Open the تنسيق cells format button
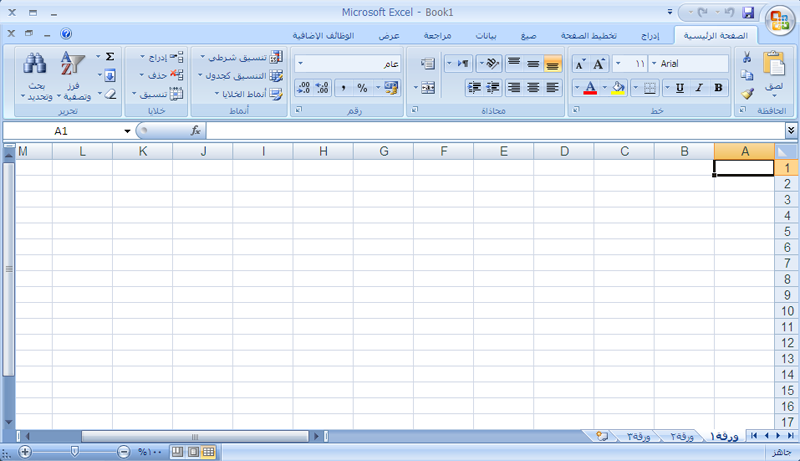The width and height of the screenshot is (800, 461). (158, 94)
